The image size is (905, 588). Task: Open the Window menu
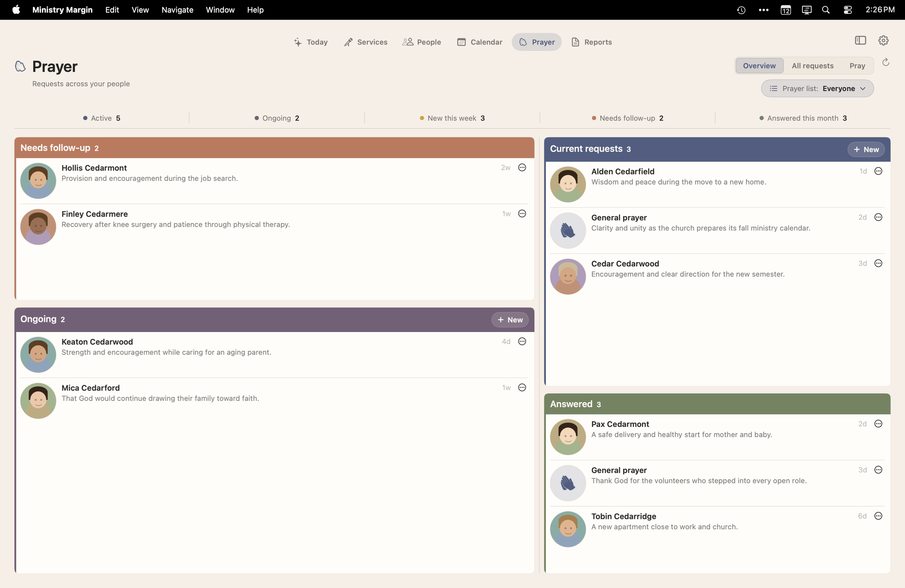click(x=220, y=10)
